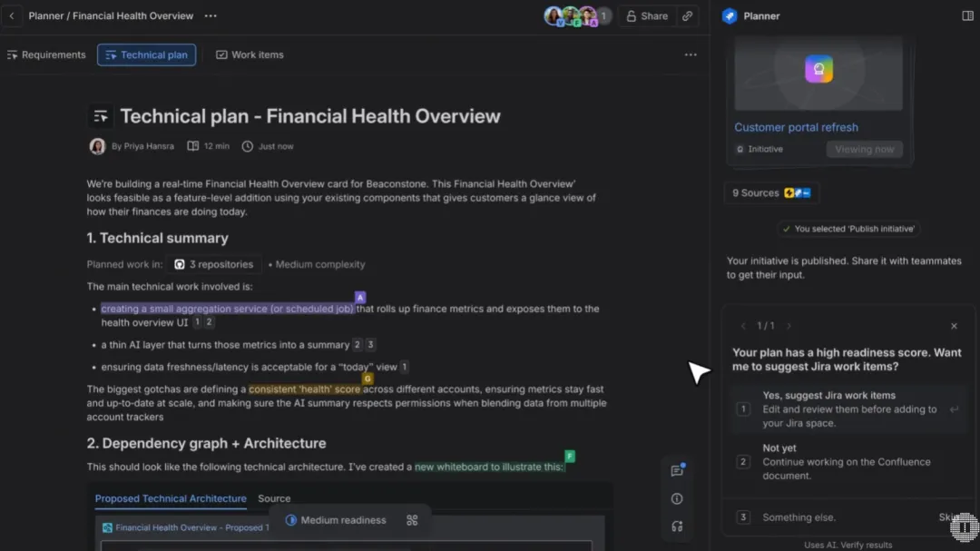
Task: Open the new whiteboard link text
Action: (x=489, y=467)
